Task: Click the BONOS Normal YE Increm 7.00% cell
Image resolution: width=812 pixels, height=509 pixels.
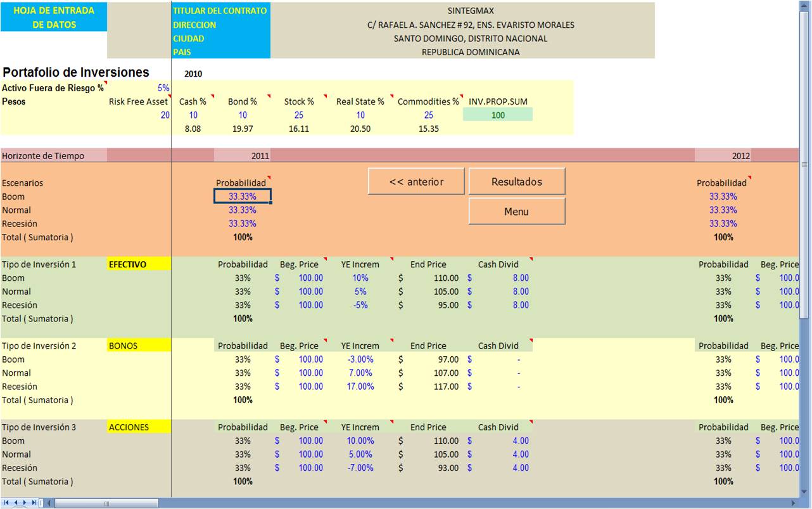Action: [360, 373]
